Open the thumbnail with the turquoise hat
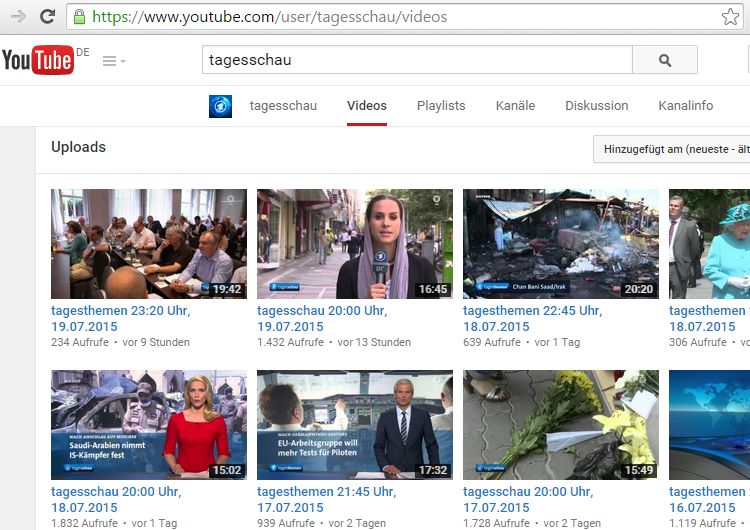This screenshot has height=530, width=750. point(709,244)
